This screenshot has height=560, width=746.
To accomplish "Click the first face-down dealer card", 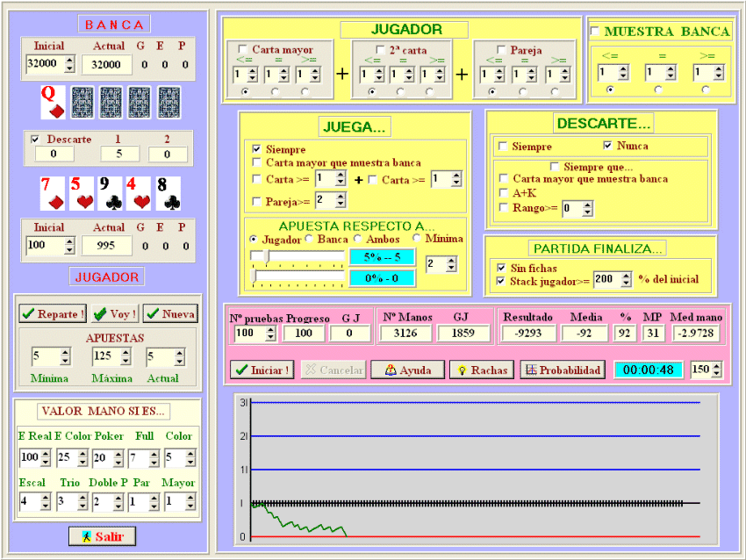I will 82,102.
